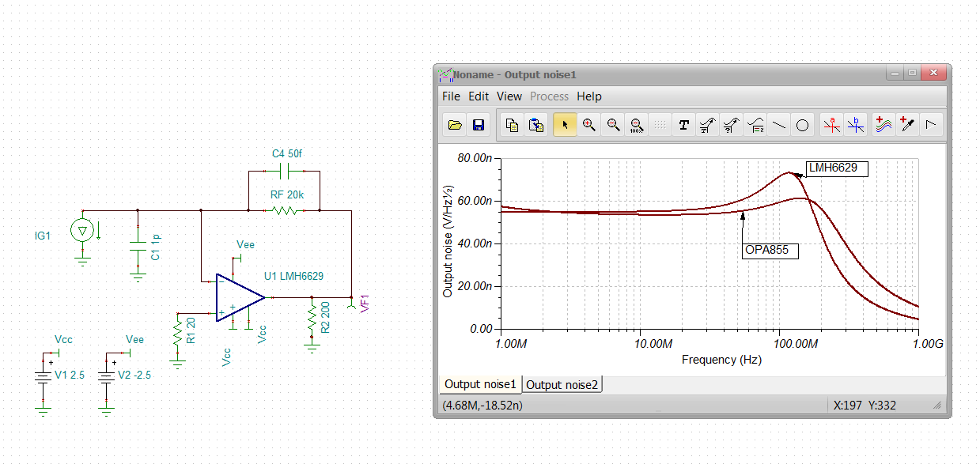Viewport: 980px width, 468px height.
Task: Click the eyedropper icon in toolbar
Action: click(907, 125)
